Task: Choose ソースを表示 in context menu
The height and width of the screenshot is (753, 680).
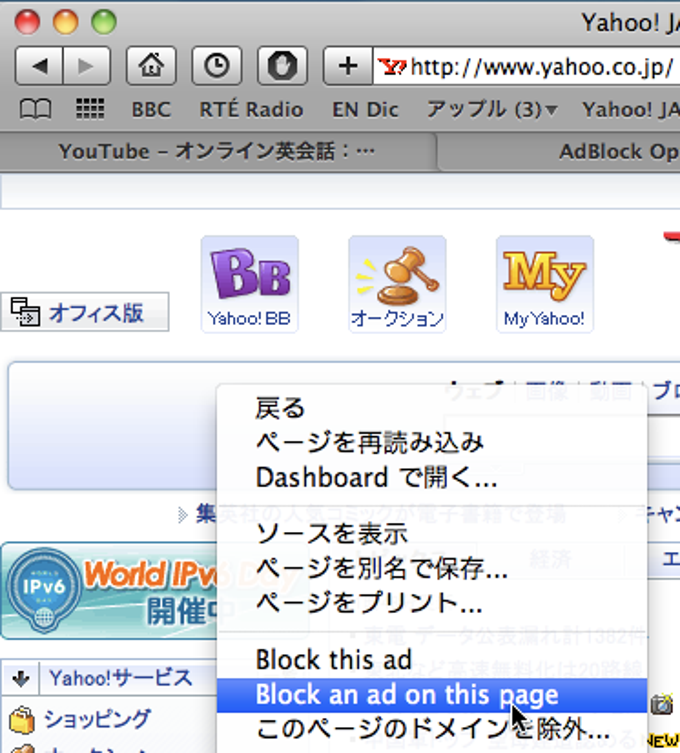Action: click(x=432, y=534)
